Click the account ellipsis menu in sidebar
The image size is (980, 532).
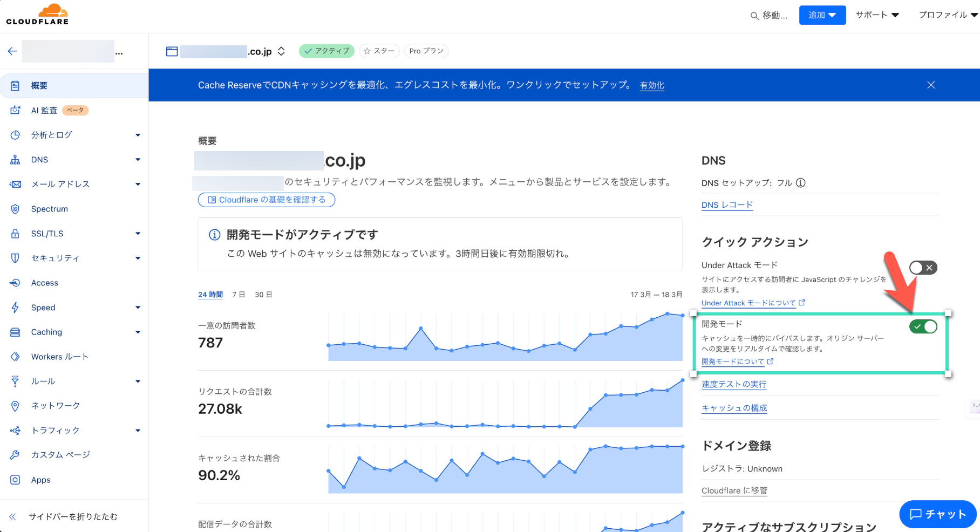(119, 53)
